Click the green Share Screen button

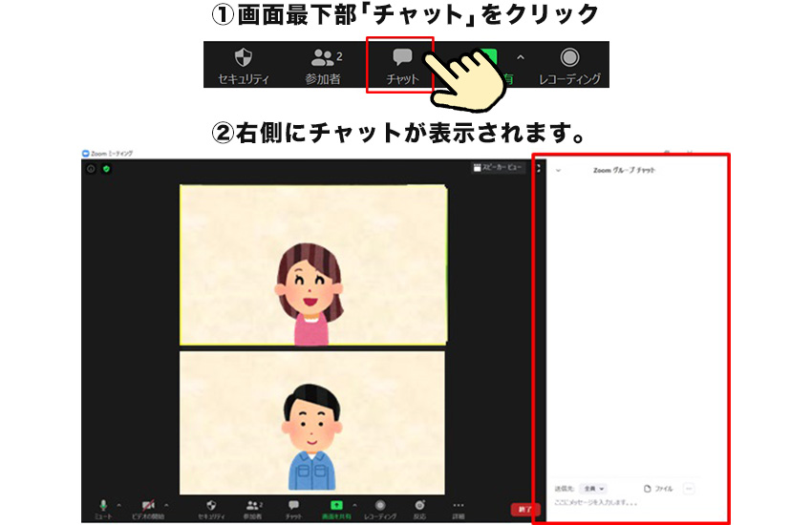coord(336,505)
